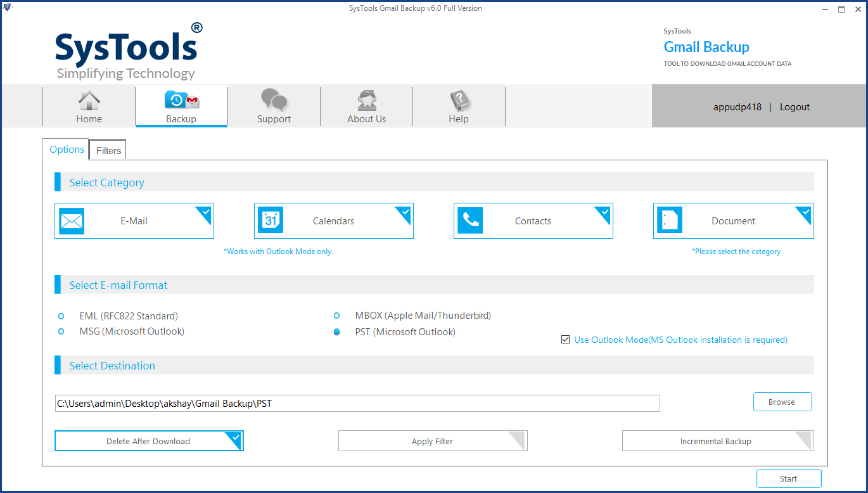Open the Support chat bubbles icon
Screen dimensions: 868x493
274,100
